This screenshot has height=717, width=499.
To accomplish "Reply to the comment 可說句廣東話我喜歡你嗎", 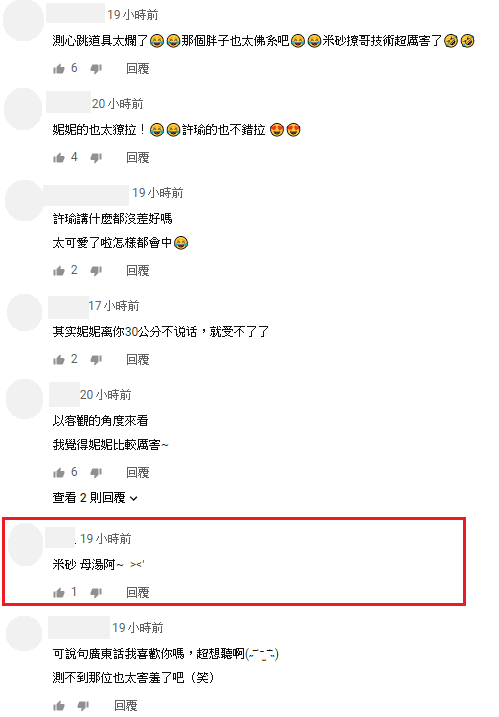I will (x=125, y=706).
